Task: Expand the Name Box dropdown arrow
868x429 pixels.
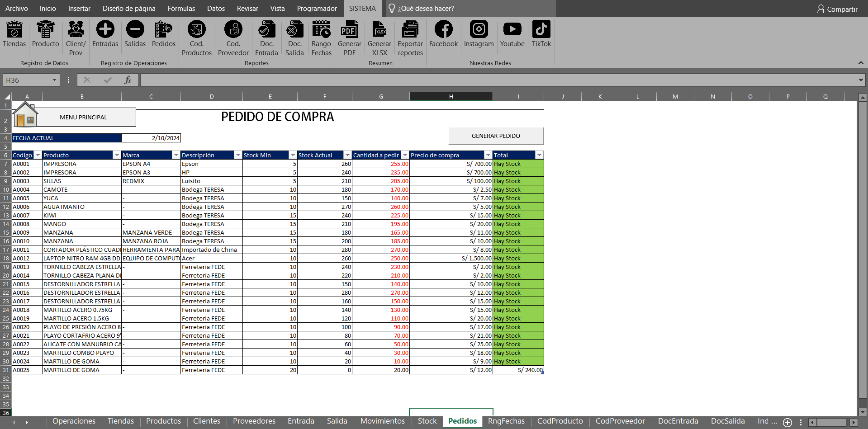Action: [x=54, y=80]
